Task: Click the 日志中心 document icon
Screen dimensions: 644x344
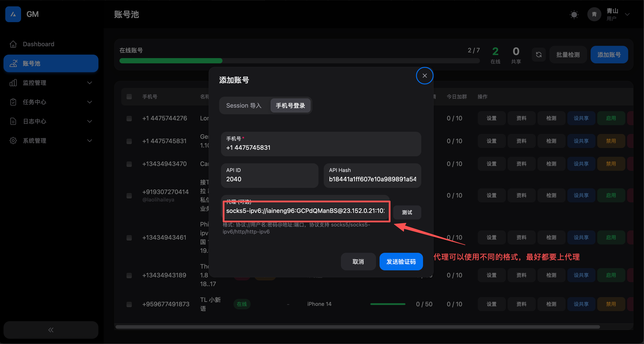Action: 13,121
